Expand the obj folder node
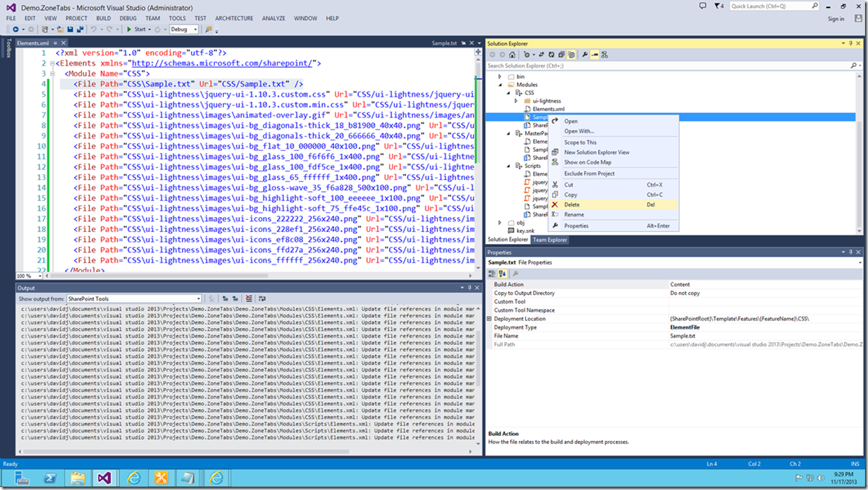 pos(499,222)
